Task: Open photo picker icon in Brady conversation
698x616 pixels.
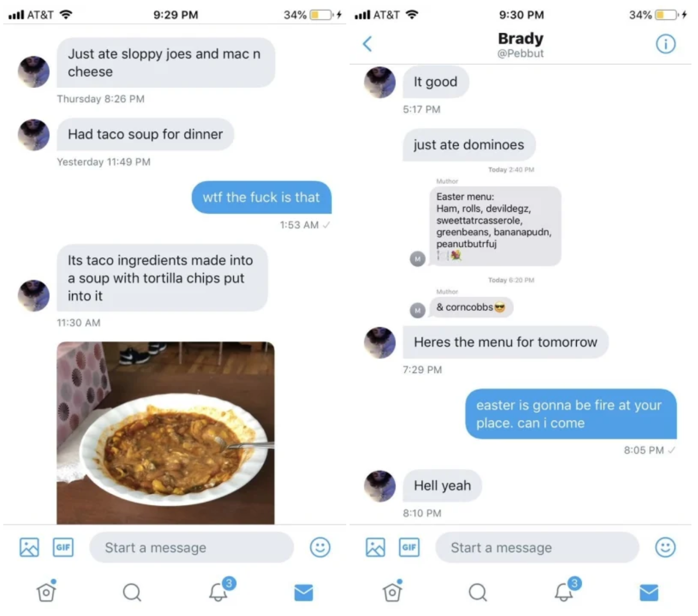Action: (x=375, y=547)
